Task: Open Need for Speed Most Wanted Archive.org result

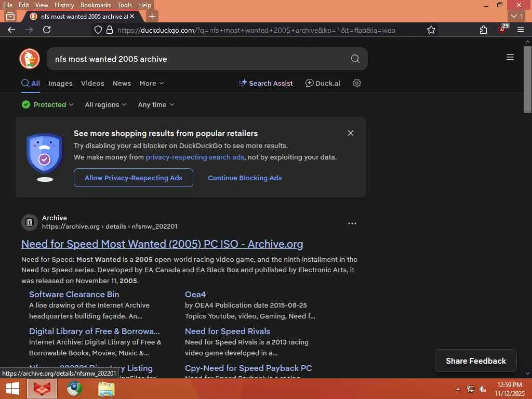Action: (x=162, y=244)
